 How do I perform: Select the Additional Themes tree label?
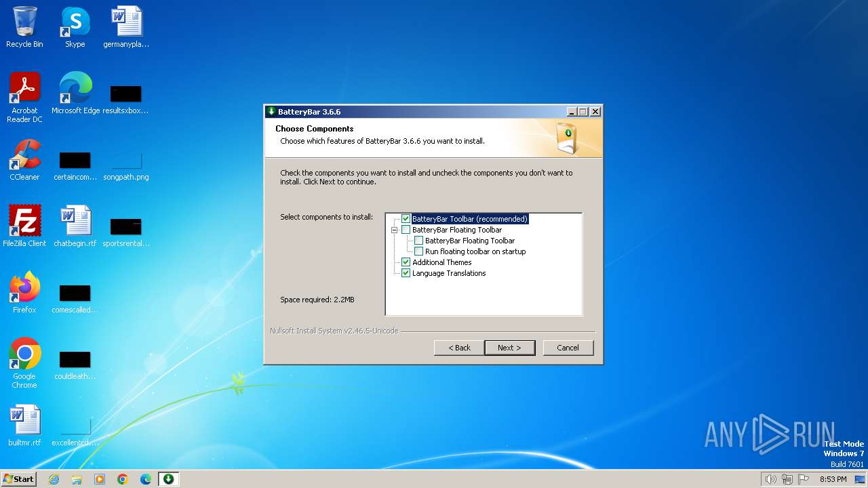(x=442, y=262)
